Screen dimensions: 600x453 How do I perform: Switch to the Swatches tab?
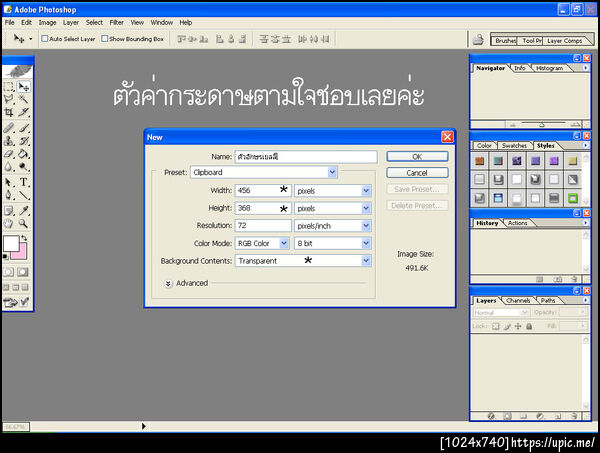(x=514, y=145)
